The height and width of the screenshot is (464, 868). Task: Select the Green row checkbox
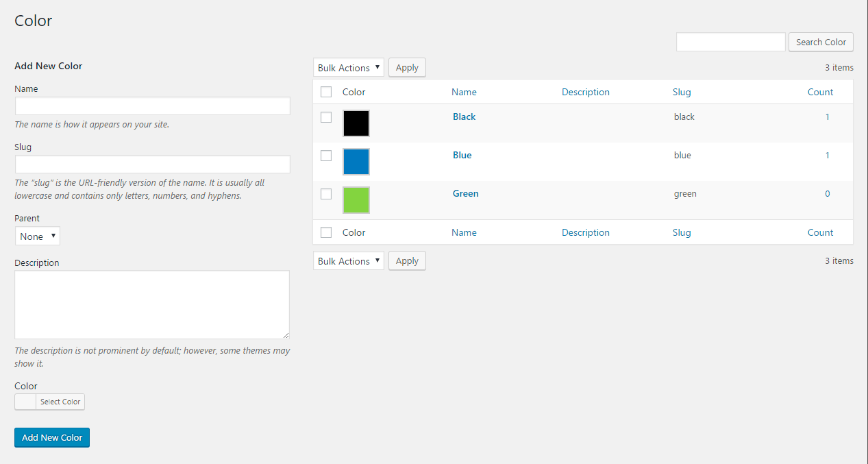[326, 194]
